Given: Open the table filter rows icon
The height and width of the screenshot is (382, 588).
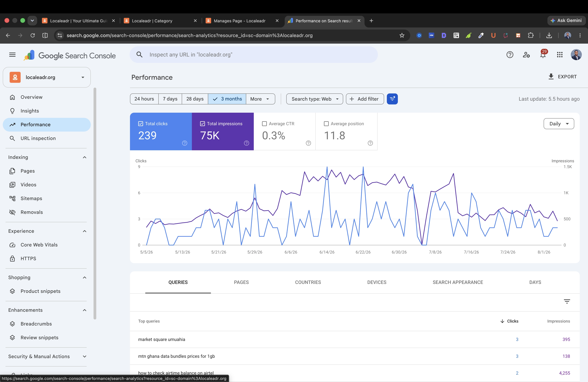Looking at the screenshot, I should pos(567,301).
